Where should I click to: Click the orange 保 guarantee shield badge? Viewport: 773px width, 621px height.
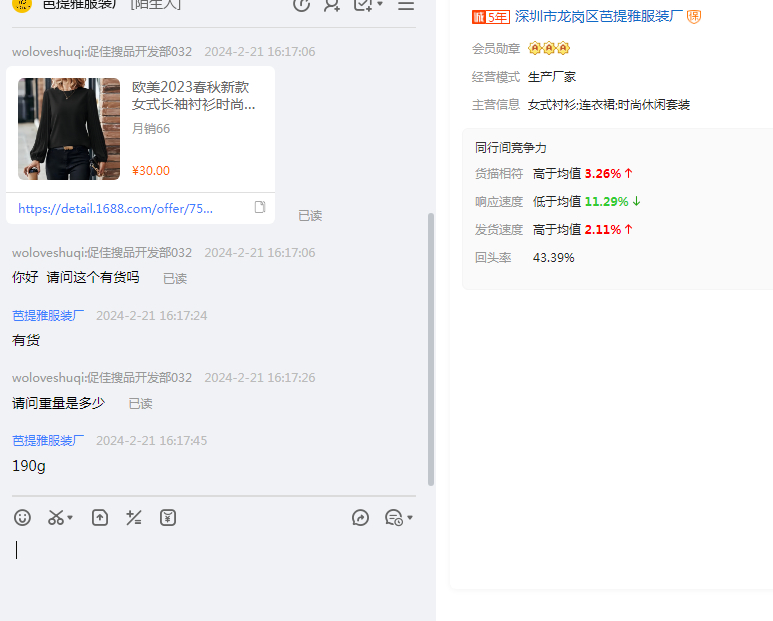(x=694, y=17)
